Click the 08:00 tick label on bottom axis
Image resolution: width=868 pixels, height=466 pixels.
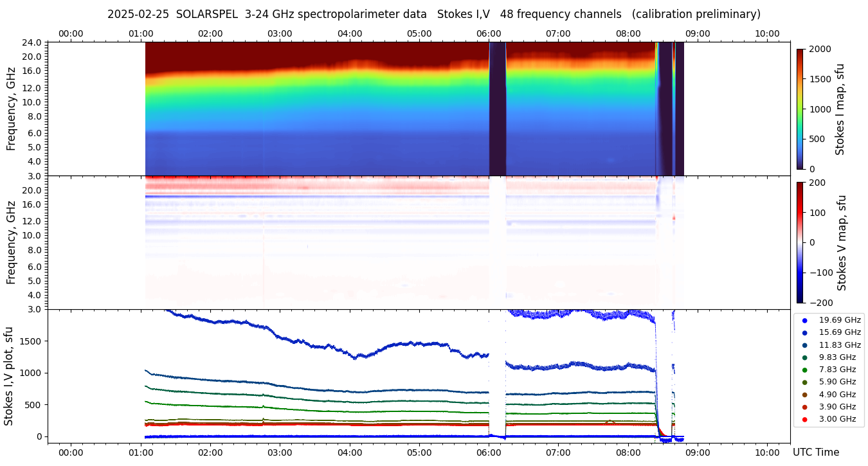[x=628, y=452]
